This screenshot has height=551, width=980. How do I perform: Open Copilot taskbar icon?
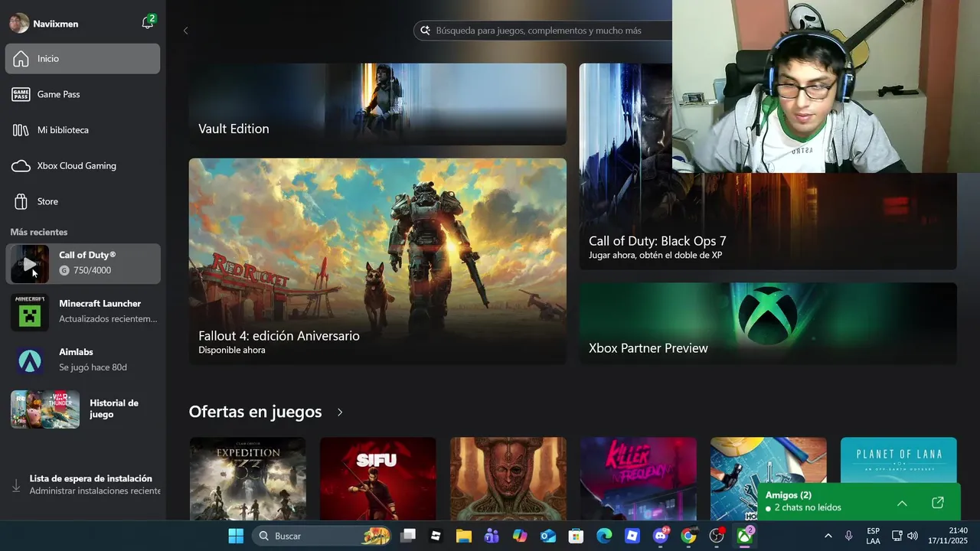pos(520,536)
